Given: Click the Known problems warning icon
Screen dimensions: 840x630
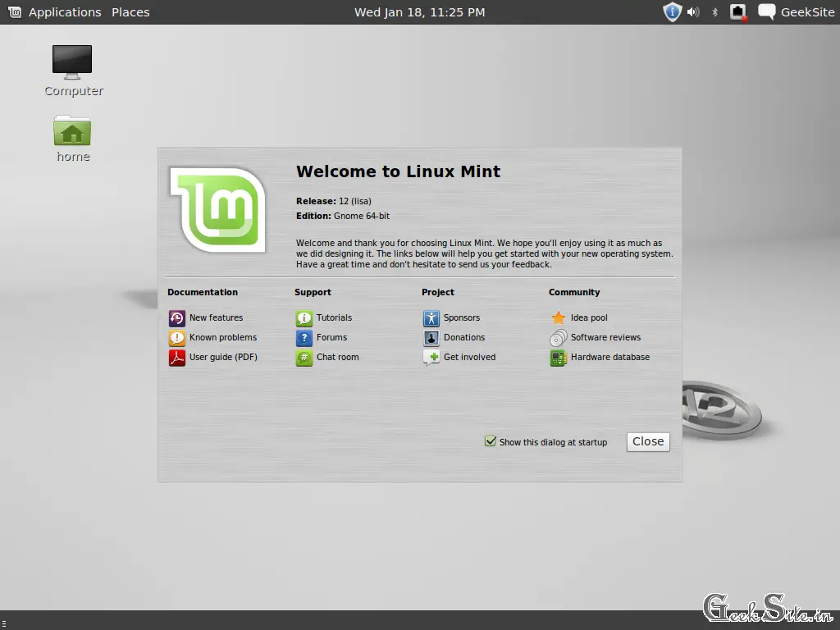Looking at the screenshot, I should [177, 338].
